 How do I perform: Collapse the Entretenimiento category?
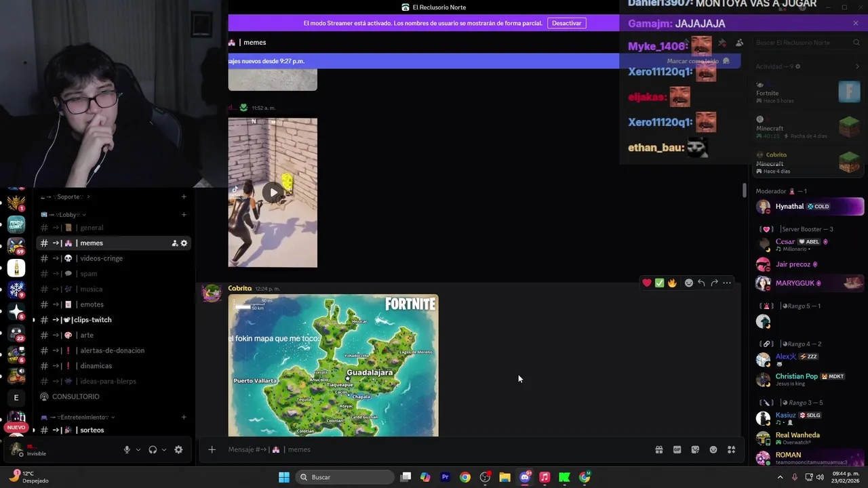coord(78,418)
